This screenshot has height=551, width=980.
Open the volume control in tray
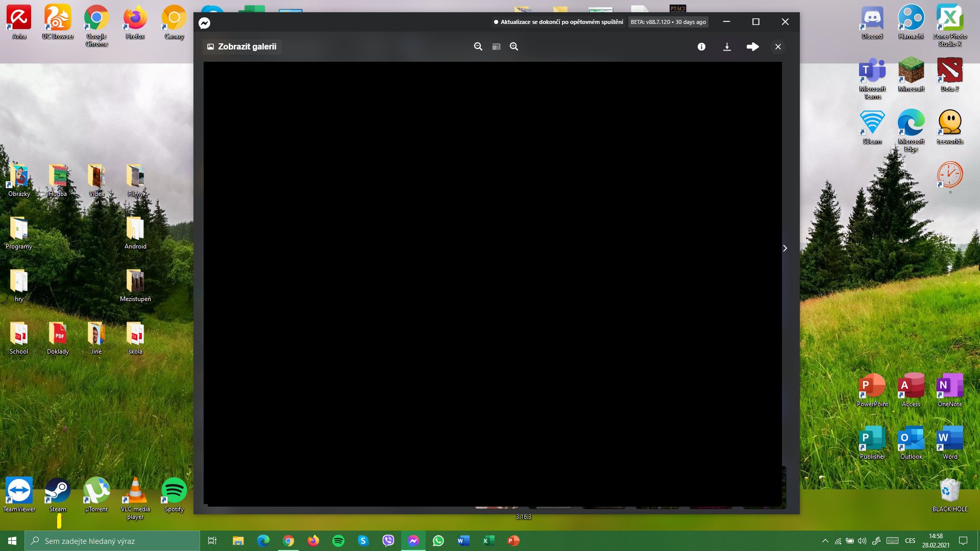tap(862, 541)
